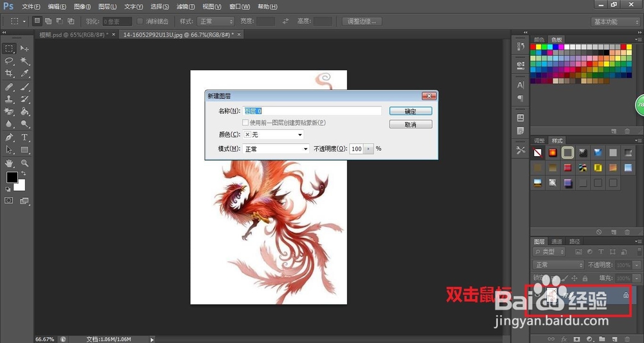Reset default foreground and background colors

tap(8, 190)
